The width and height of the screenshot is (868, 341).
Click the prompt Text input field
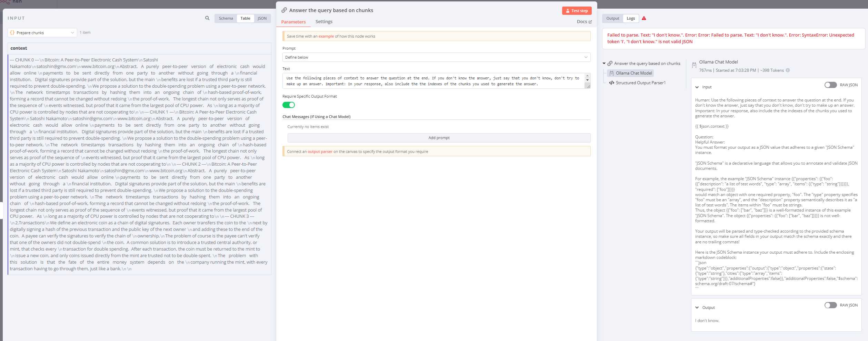coord(434,81)
